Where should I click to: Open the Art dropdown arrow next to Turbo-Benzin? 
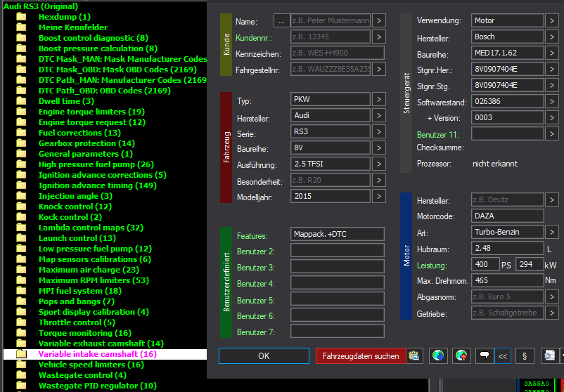click(x=552, y=232)
